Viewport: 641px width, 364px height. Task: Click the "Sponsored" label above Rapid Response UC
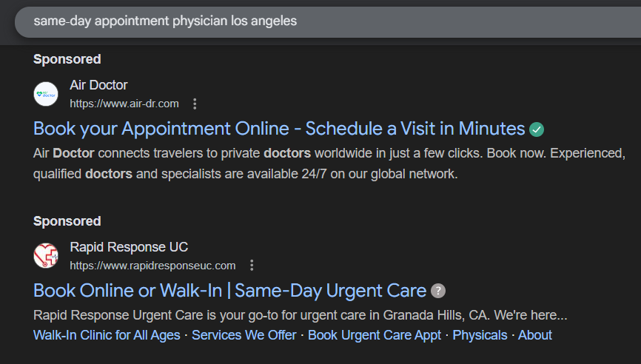pos(67,221)
